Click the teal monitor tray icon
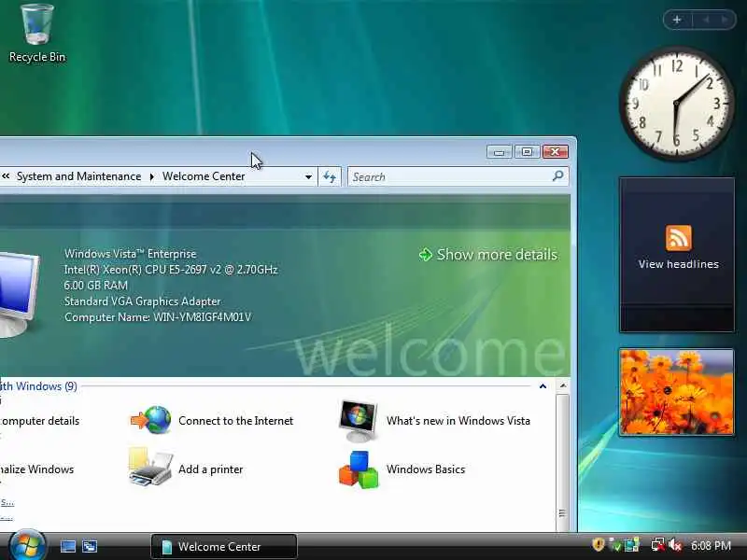This screenshot has height=560, width=747. point(632,545)
